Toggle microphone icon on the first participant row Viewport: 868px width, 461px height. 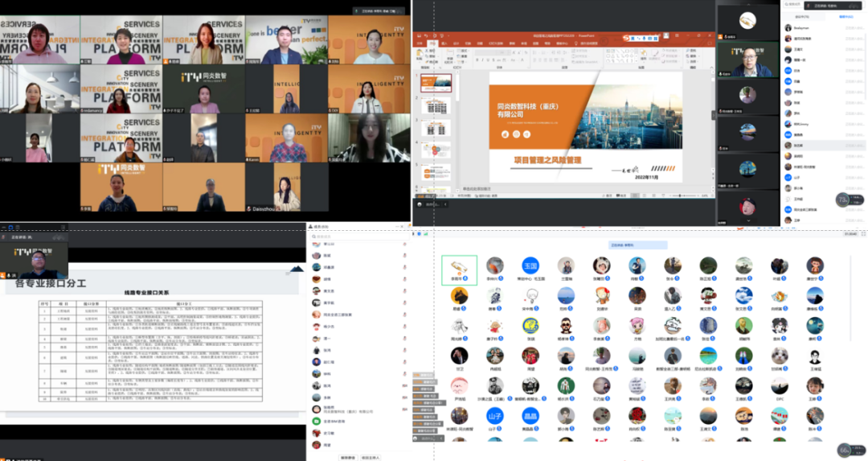pyautogui.click(x=403, y=244)
